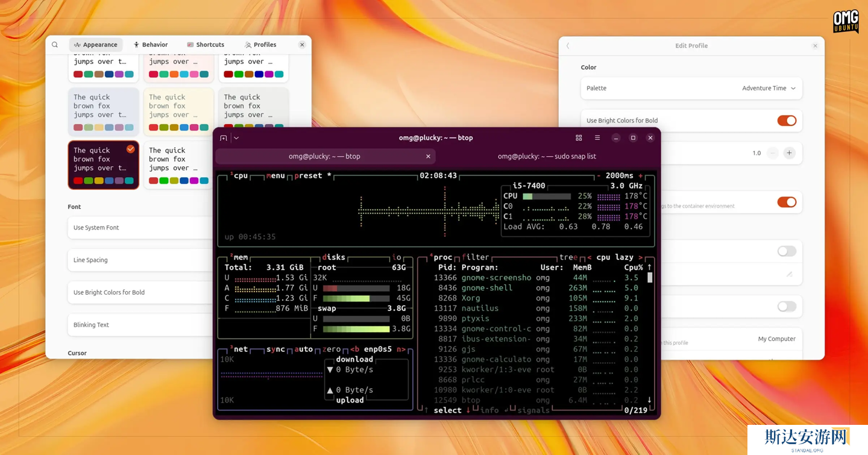This screenshot has height=455, width=868.
Task: Open the terminal hamburger menu
Action: click(x=597, y=138)
